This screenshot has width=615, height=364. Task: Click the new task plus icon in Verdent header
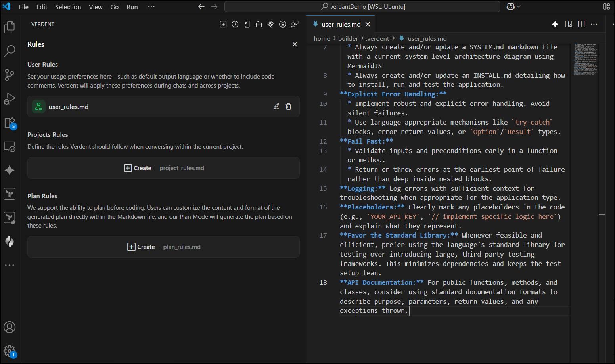point(223,24)
